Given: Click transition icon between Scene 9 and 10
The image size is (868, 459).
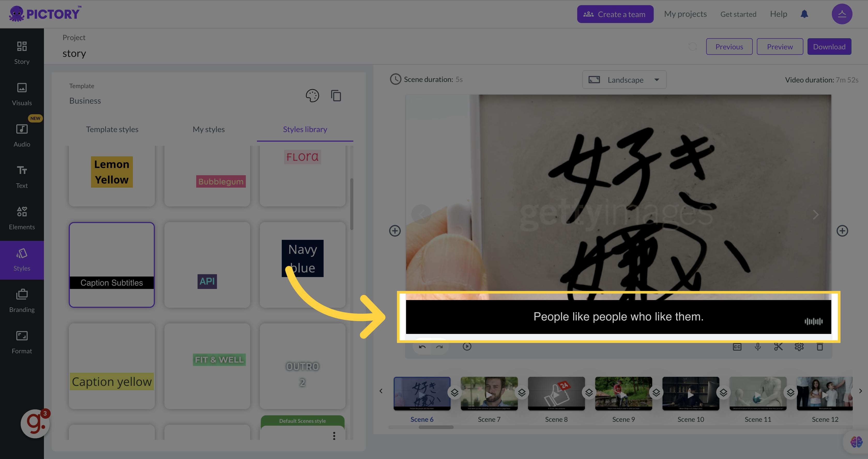Looking at the screenshot, I should coord(656,393).
